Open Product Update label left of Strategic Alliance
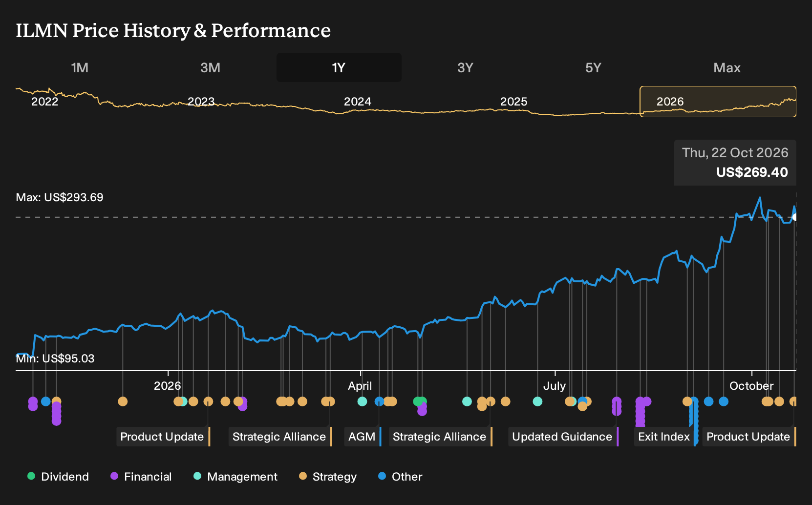 click(163, 437)
